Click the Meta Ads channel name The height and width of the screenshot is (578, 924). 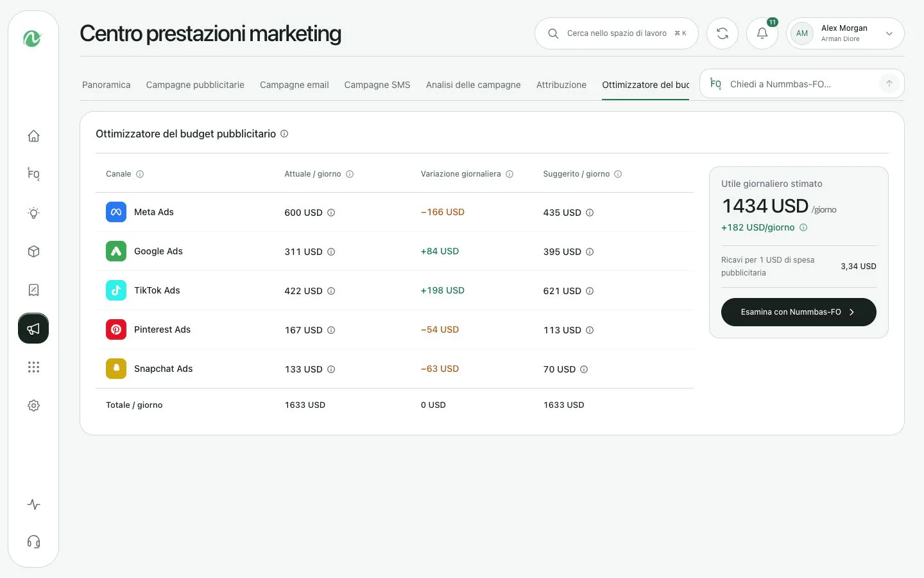(154, 212)
